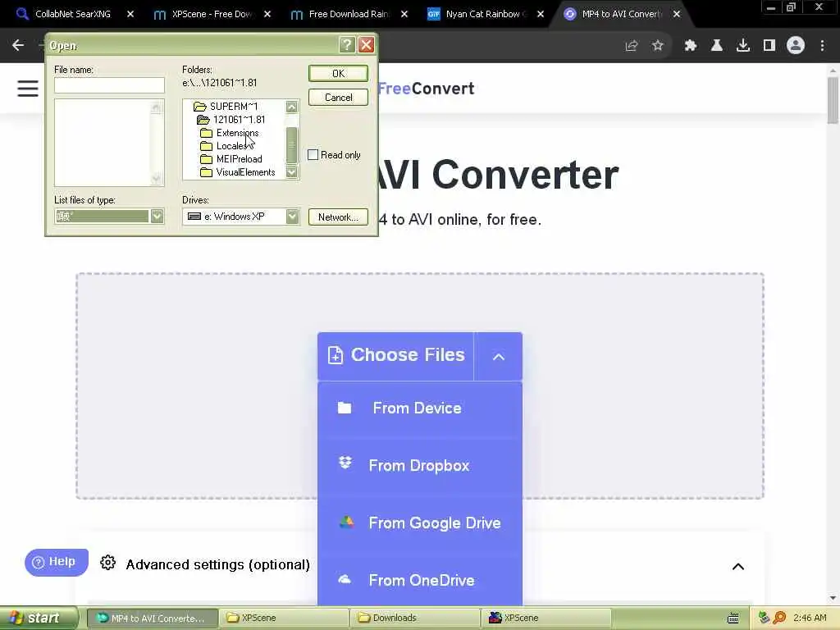The height and width of the screenshot is (630, 840).
Task: Open the FreeConvert hamburger menu
Action: click(x=28, y=89)
